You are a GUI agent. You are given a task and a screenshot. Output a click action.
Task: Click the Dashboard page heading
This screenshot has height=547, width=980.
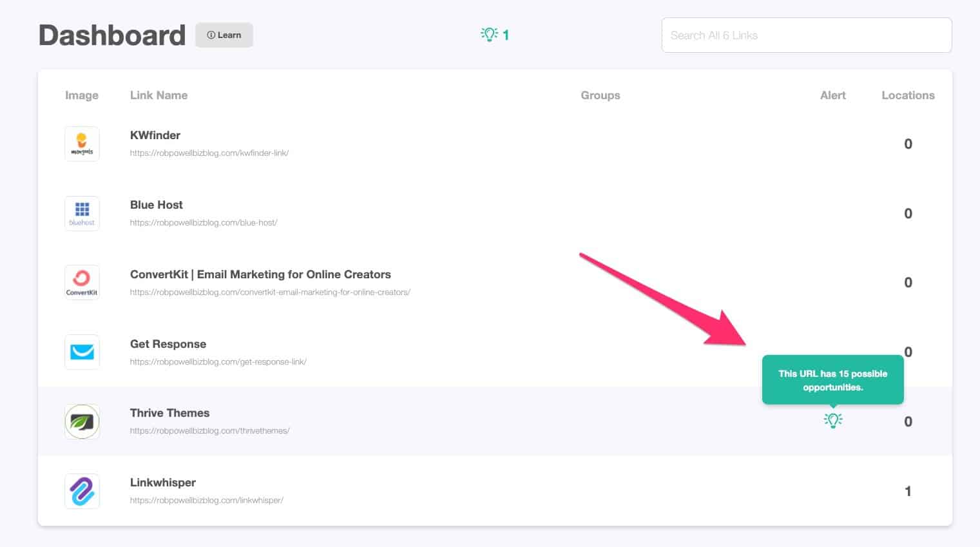coord(111,35)
